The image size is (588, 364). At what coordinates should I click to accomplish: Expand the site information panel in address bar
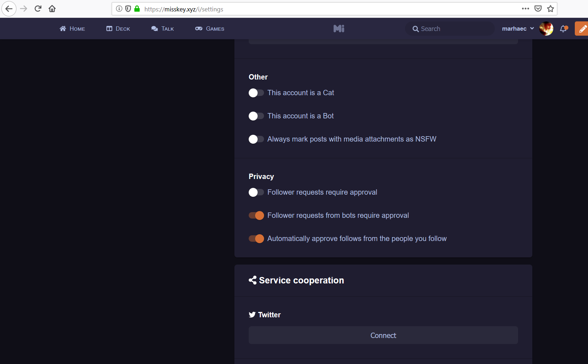tap(119, 9)
